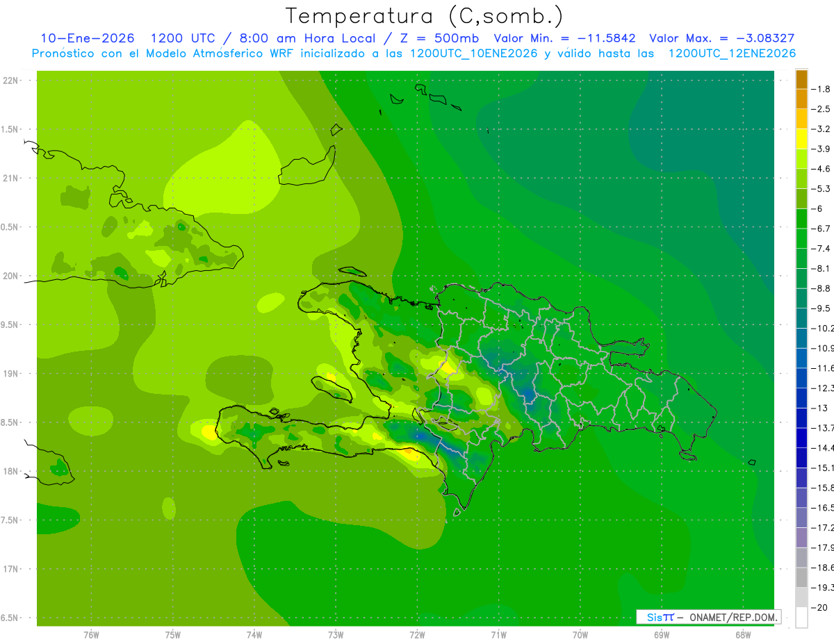Viewport: 834px width, 644px height.
Task: Click the '69W' longitude label
Action: tap(662, 634)
